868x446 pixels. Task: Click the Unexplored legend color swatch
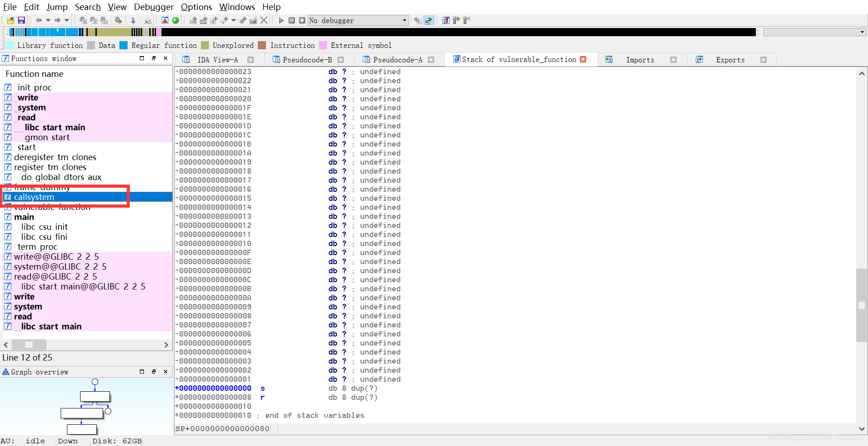tap(205, 45)
